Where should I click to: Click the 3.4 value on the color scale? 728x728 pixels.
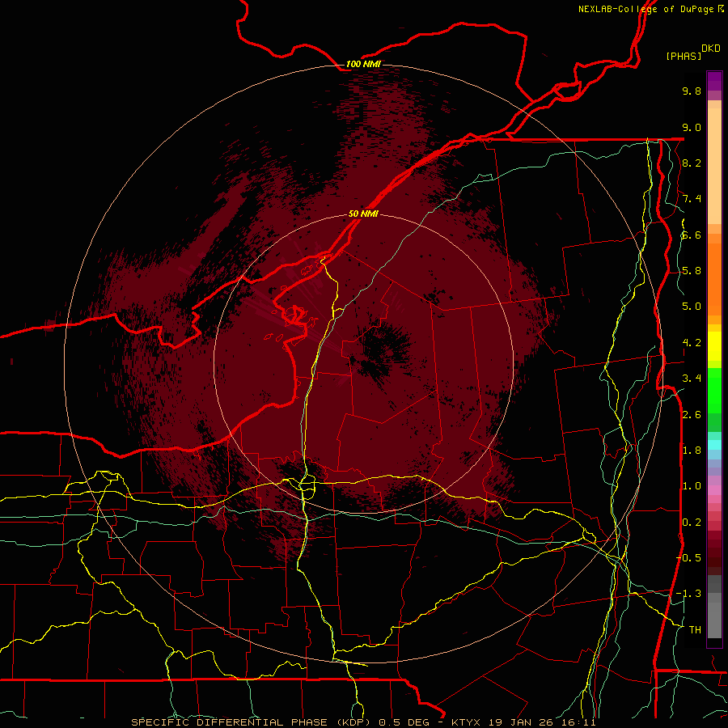[692, 379]
